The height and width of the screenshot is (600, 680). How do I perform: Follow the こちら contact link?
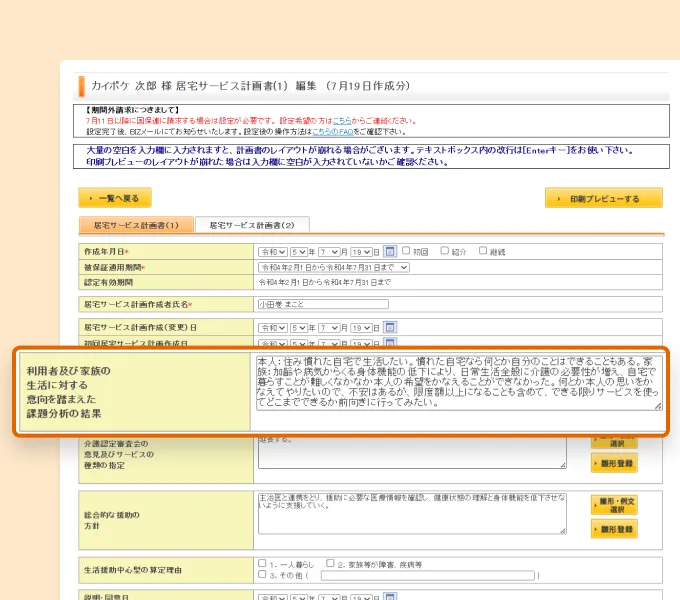[x=342, y=121]
